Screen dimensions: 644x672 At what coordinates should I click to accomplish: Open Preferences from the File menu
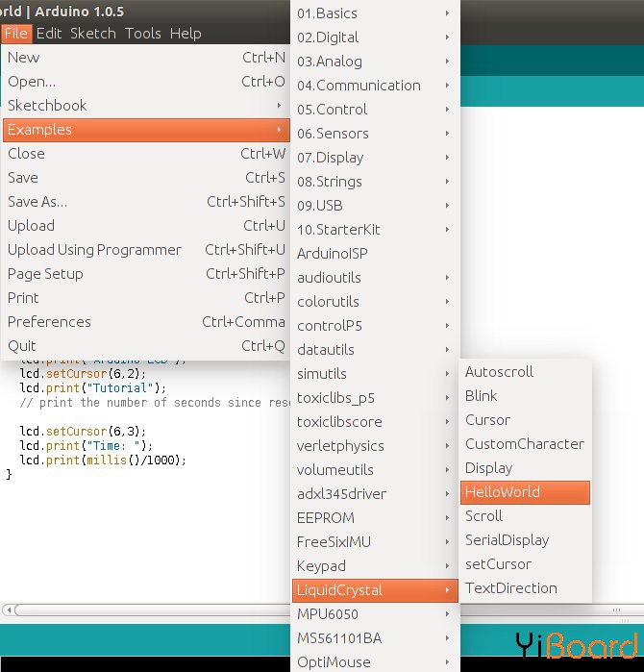pos(146,322)
